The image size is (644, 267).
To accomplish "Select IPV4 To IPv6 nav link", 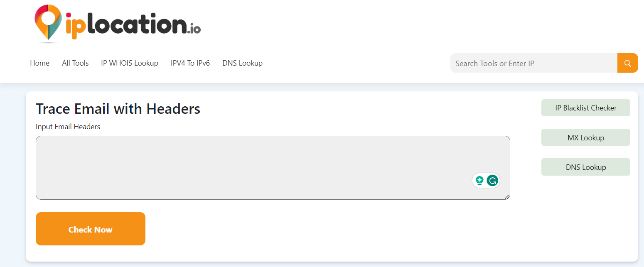I will point(190,63).
